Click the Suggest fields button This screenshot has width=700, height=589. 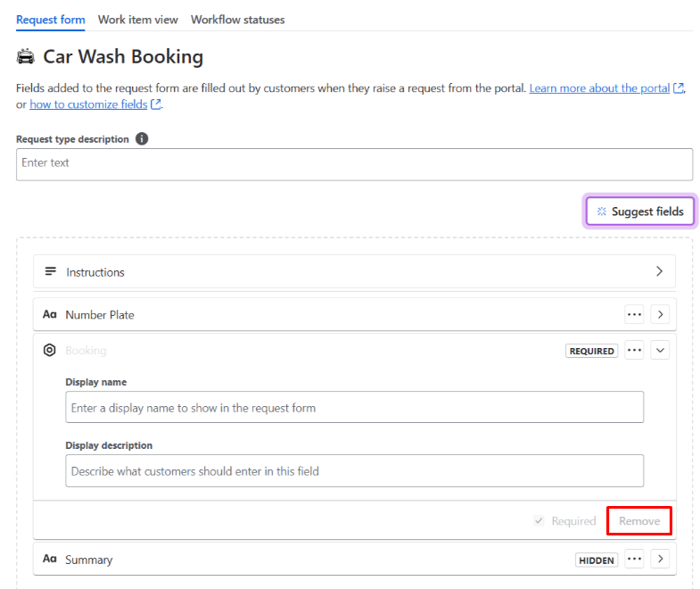tap(639, 212)
